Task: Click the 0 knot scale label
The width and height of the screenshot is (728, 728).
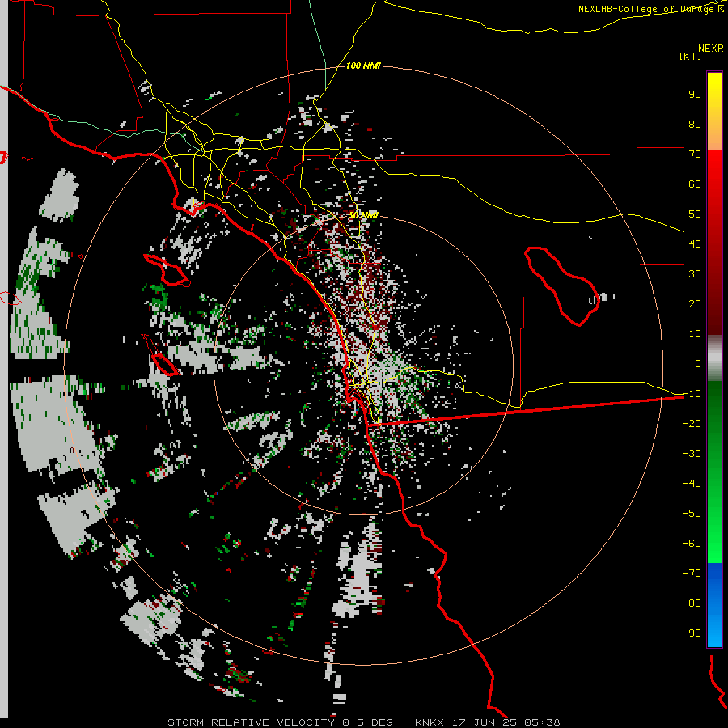Action: click(x=698, y=364)
